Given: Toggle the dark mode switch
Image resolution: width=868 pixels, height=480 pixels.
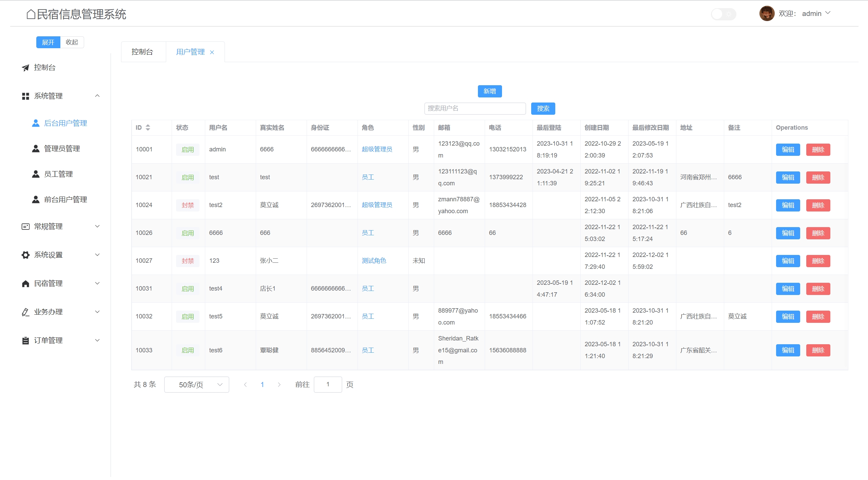Looking at the screenshot, I should pos(723,14).
